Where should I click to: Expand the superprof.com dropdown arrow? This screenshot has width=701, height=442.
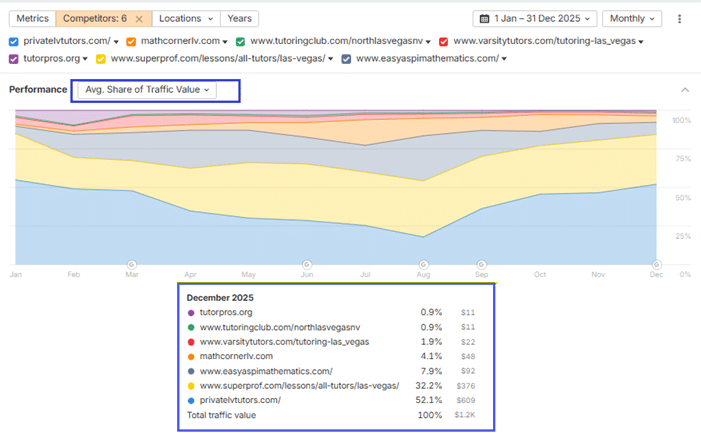[330, 59]
